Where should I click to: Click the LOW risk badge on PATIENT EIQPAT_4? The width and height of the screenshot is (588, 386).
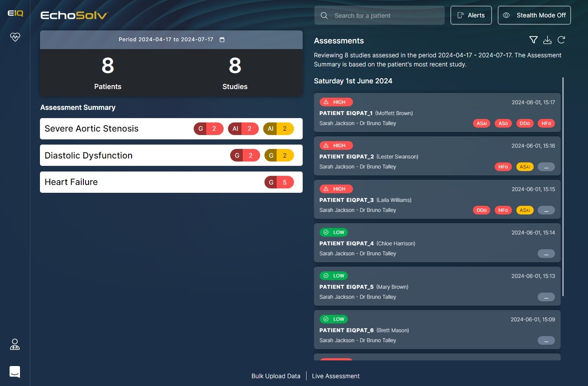(334, 232)
